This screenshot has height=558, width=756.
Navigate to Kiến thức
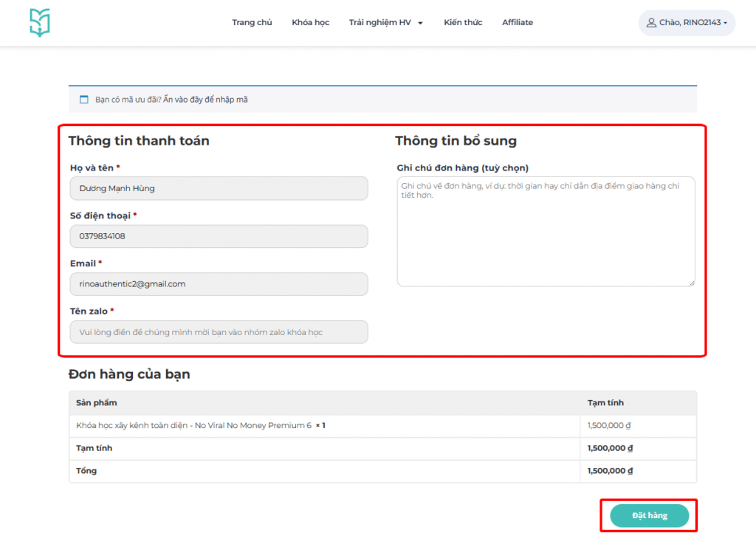click(x=463, y=23)
